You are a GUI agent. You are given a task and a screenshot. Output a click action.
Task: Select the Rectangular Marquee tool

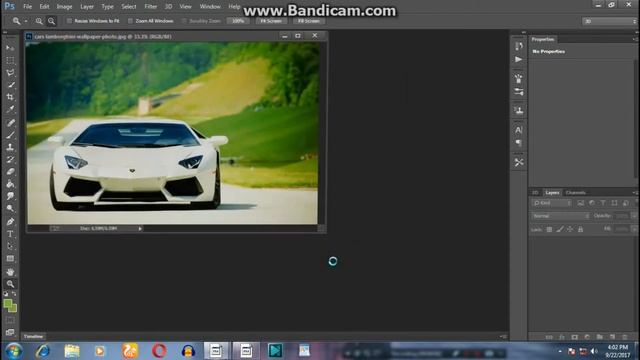click(10, 60)
